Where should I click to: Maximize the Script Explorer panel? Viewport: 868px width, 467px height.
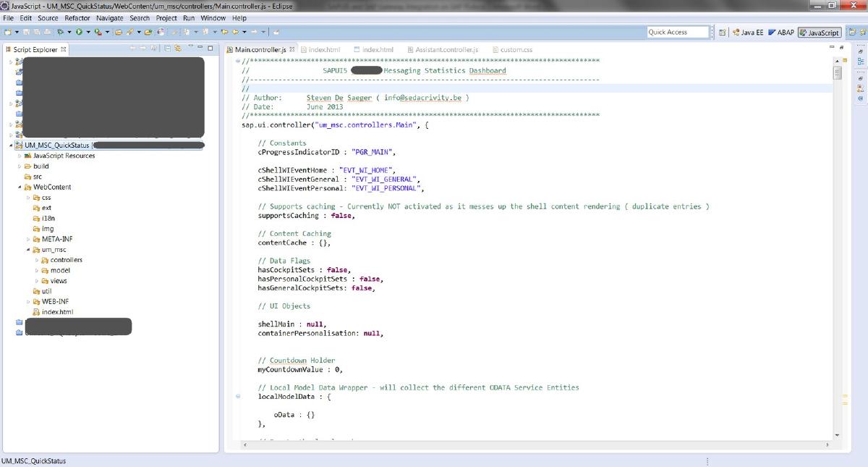tap(210, 49)
